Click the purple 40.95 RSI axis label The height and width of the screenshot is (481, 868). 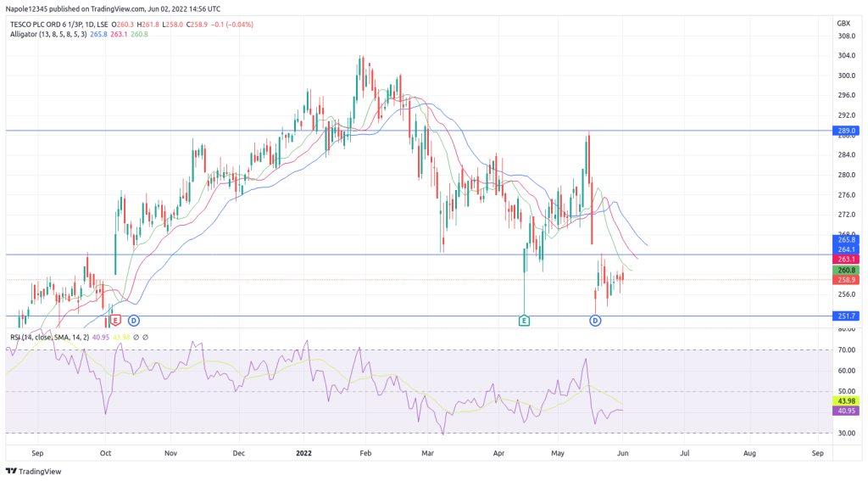click(847, 411)
